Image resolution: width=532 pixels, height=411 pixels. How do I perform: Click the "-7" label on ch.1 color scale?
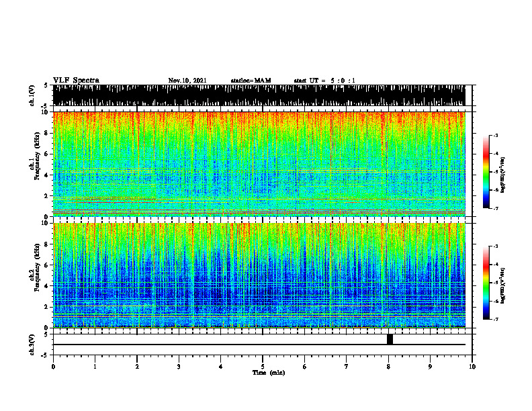496,208
